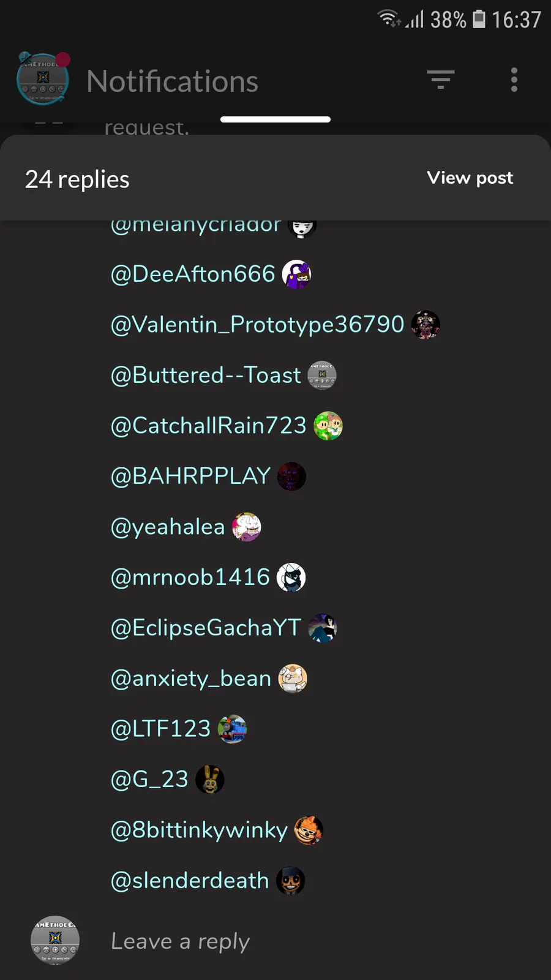The width and height of the screenshot is (551, 980).
Task: Tap the profile avatar beside Notifications
Action: tap(43, 78)
